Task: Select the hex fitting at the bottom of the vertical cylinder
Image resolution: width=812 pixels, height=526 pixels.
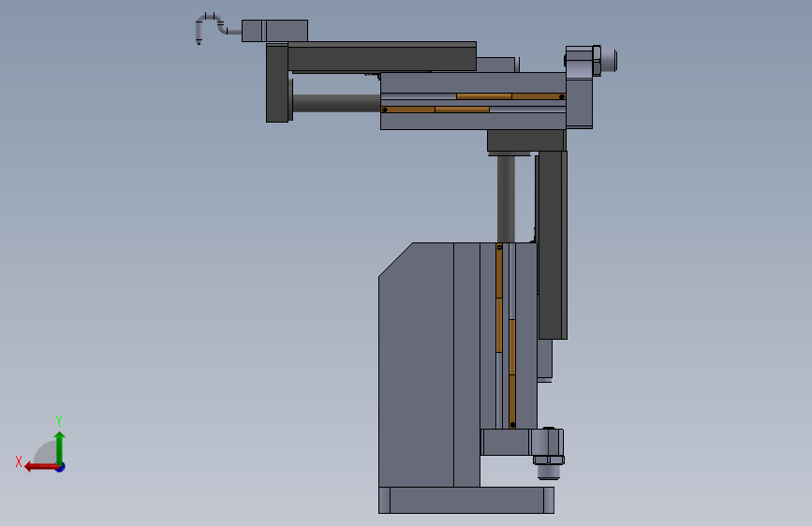Action: pyautogui.click(x=549, y=460)
